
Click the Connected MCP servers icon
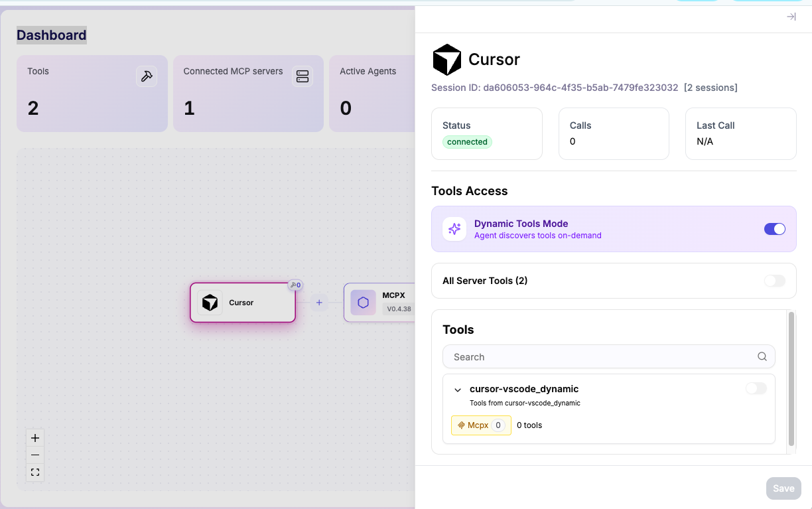(303, 76)
